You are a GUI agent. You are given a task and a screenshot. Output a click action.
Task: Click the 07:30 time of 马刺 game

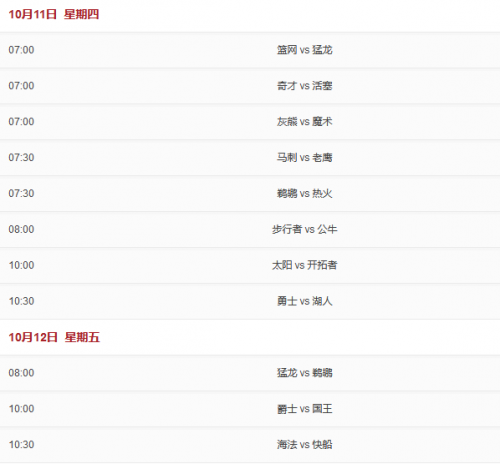(21, 157)
